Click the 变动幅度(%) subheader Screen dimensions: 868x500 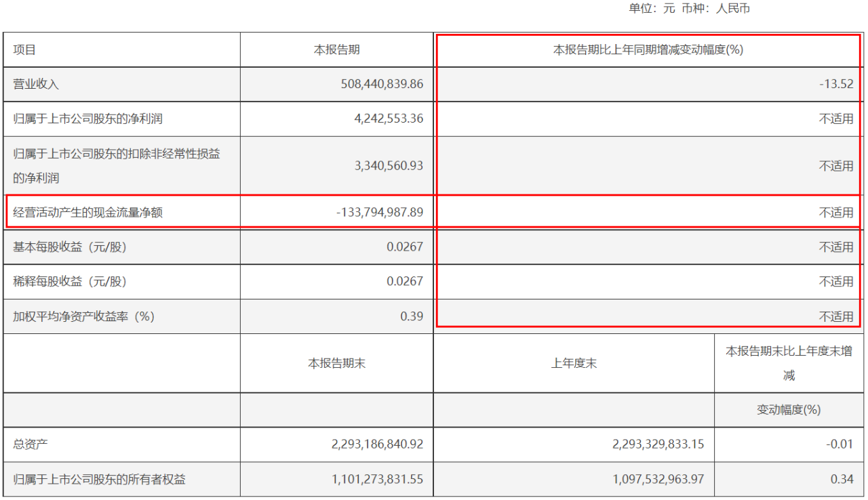789,410
